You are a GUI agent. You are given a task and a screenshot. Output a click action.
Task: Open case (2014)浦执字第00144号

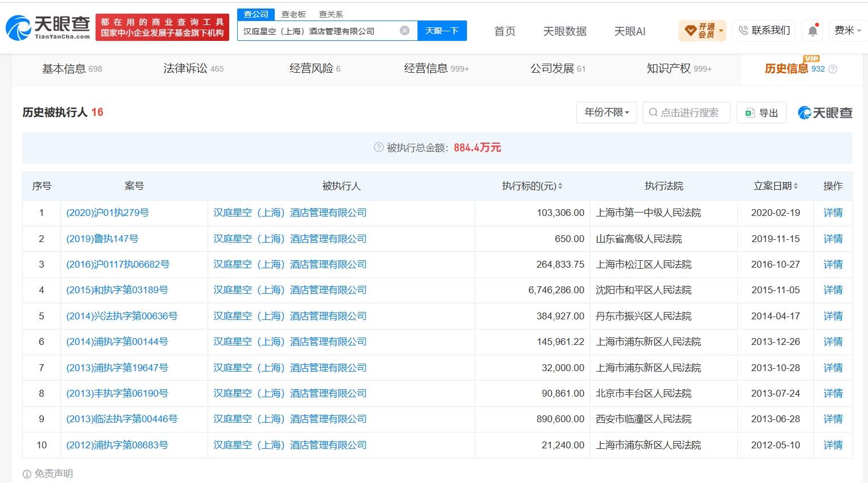click(x=117, y=342)
